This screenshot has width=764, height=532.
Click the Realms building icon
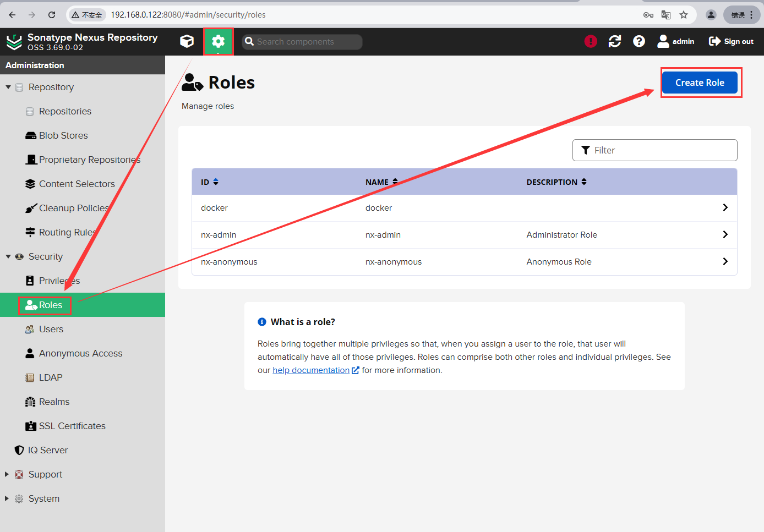coord(30,402)
